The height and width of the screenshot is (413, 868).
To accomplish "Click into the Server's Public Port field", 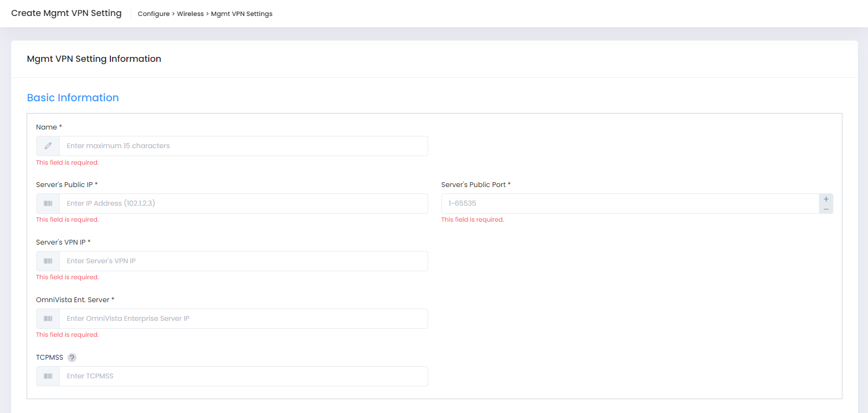I will (x=629, y=204).
